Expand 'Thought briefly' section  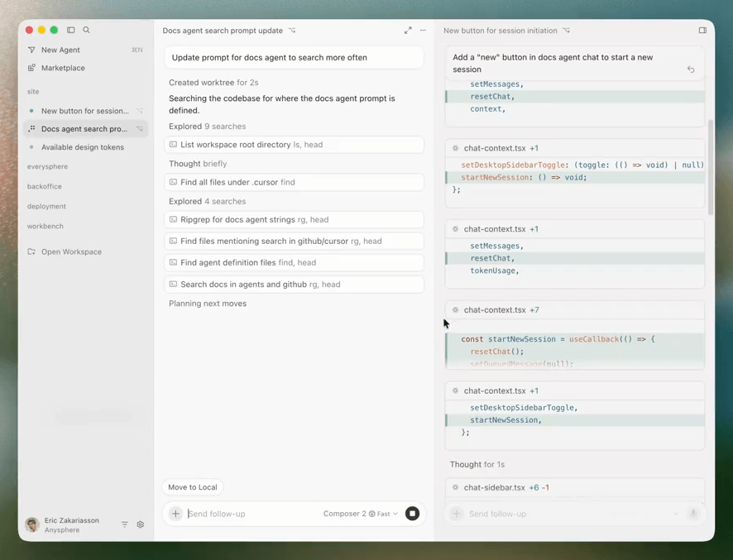[x=198, y=164]
